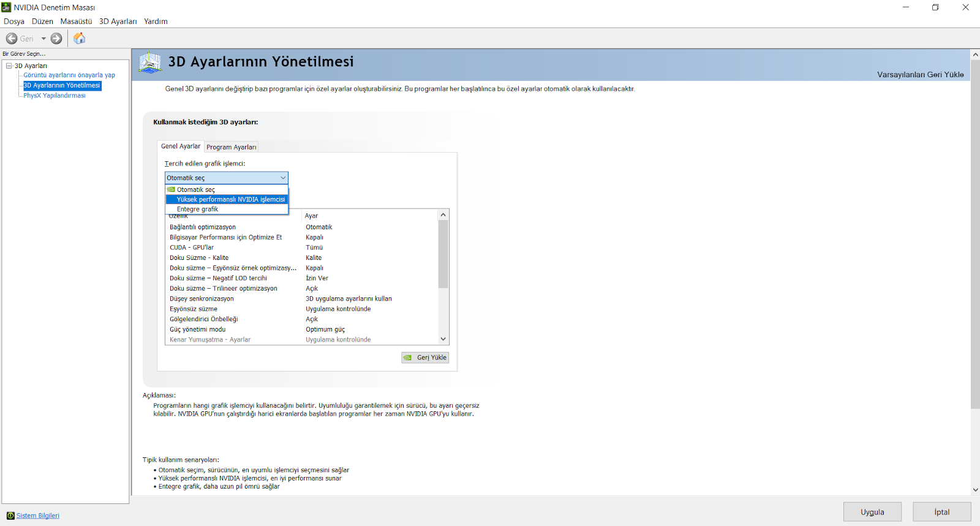980x526 pixels.
Task: Click Varsayılanları Geri Yükle link
Action: pyautogui.click(x=920, y=75)
